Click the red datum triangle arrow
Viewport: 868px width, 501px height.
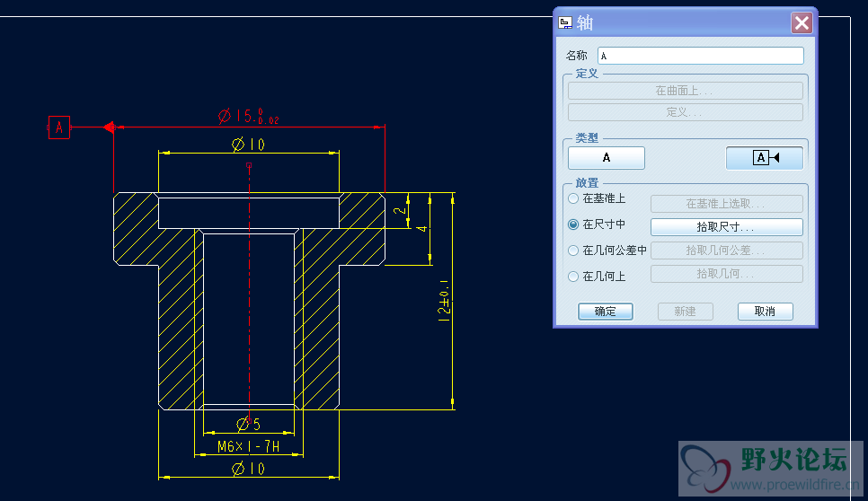[109, 127]
